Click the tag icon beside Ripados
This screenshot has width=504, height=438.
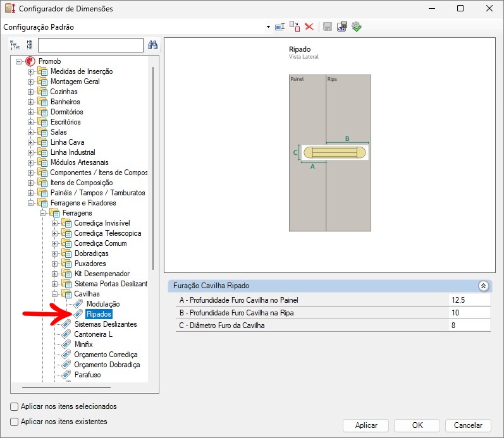click(78, 313)
